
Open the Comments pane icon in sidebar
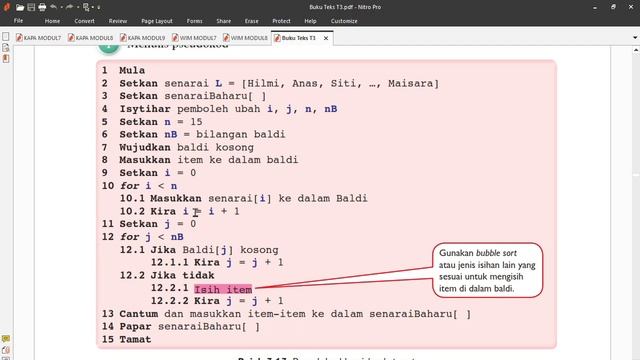(6, 339)
